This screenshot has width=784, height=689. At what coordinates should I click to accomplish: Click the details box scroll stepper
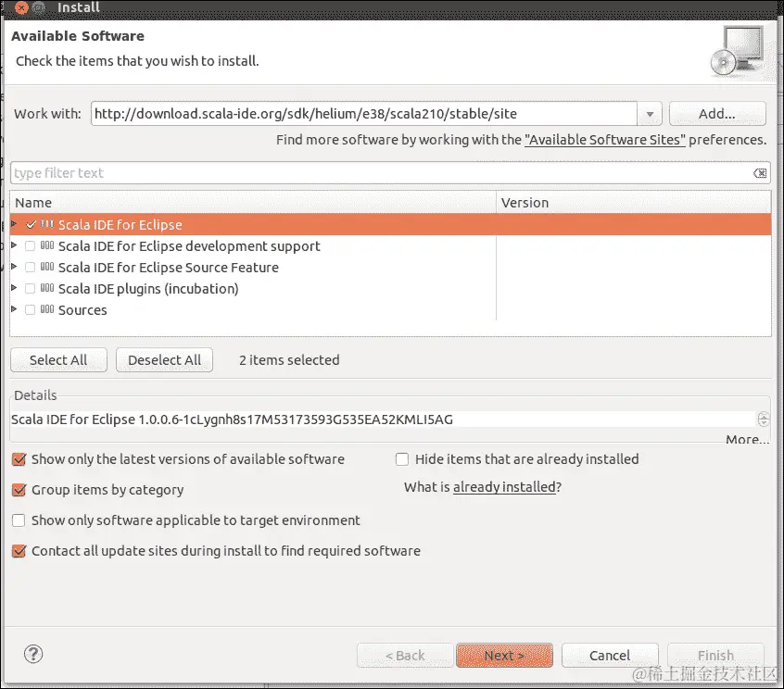click(x=764, y=420)
